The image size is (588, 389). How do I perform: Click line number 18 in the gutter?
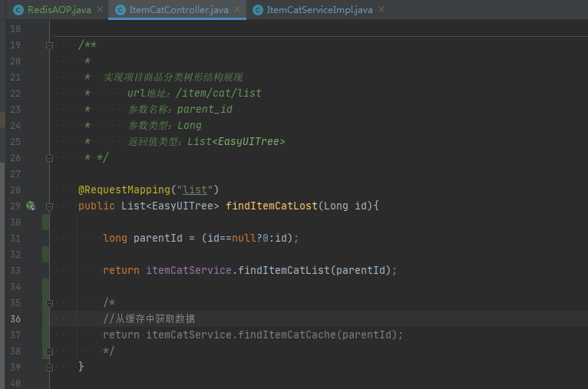(15, 29)
